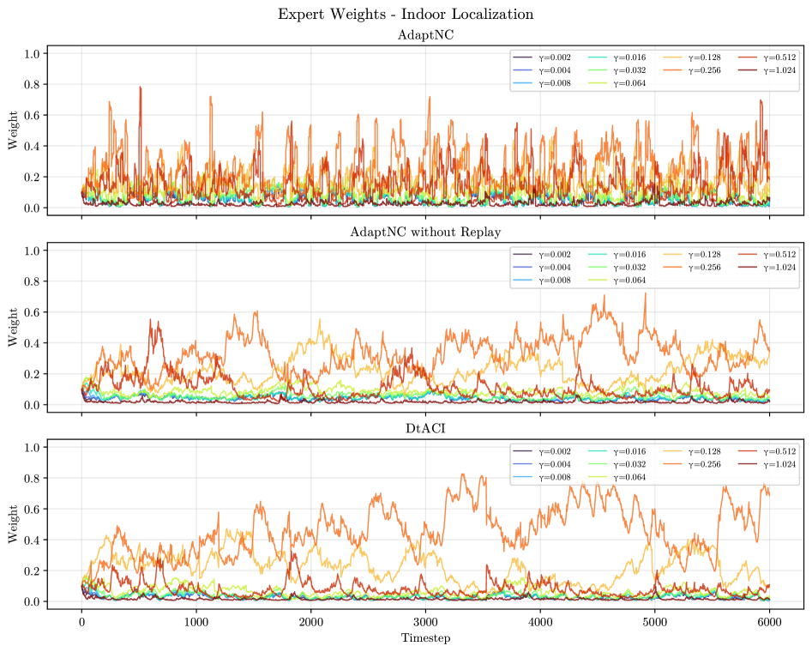The height and width of the screenshot is (652, 812).
Task: Click the 'Weight' y-axis label of DtACI plot
Action: pos(14,523)
